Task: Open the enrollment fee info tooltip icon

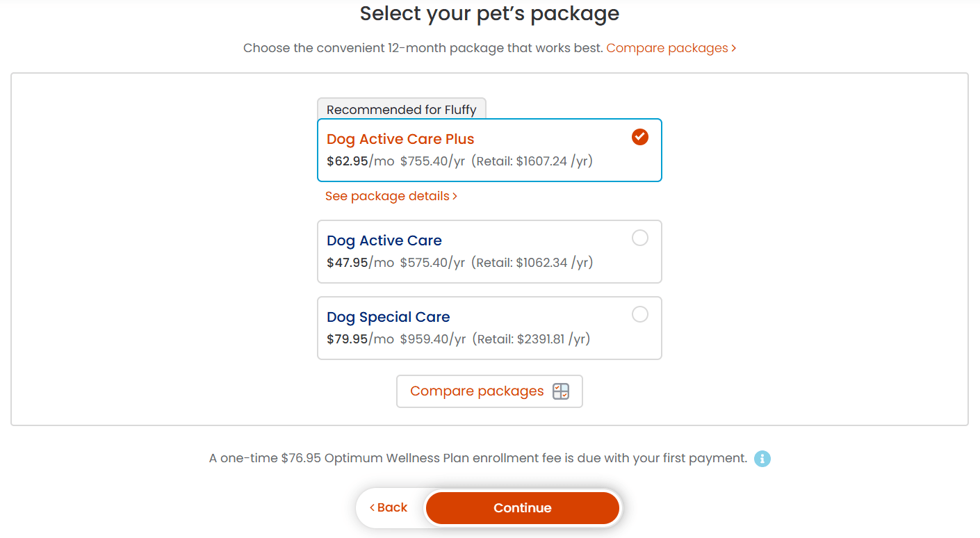Action: (x=762, y=458)
